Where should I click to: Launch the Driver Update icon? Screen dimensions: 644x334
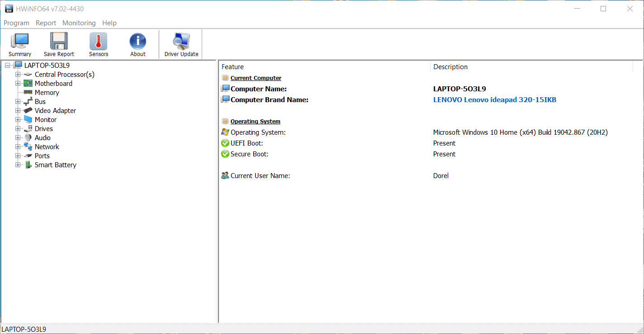pyautogui.click(x=181, y=41)
